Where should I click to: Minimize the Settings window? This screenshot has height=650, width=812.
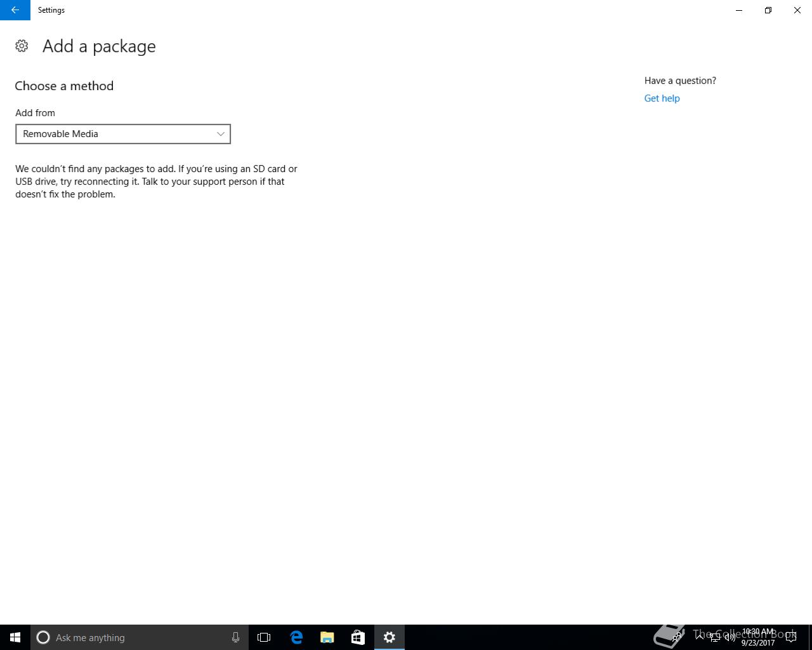[x=739, y=10]
